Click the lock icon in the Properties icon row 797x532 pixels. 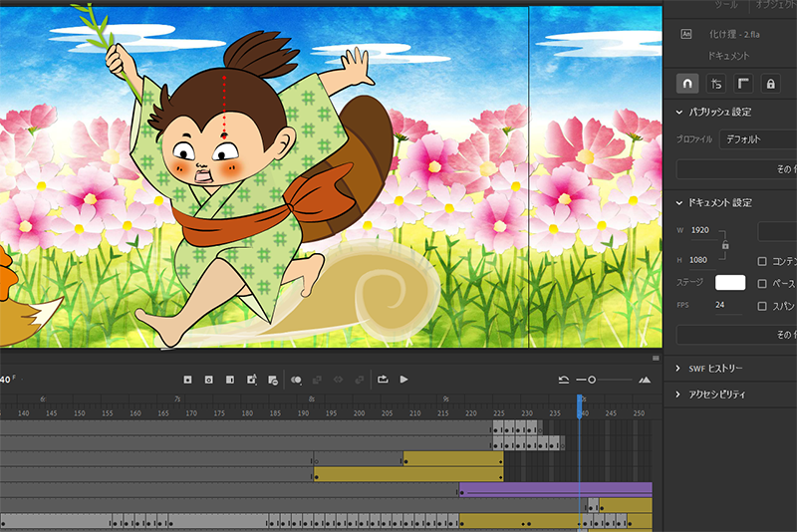tap(770, 84)
